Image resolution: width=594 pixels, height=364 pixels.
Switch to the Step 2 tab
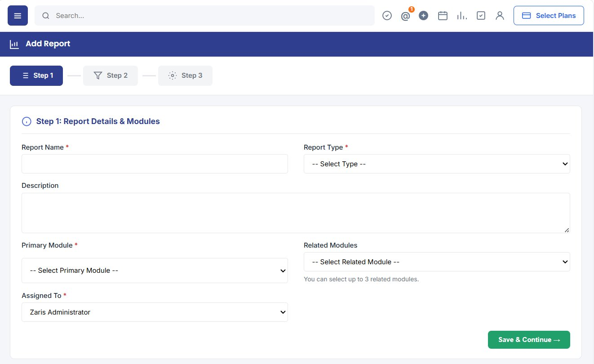point(111,75)
